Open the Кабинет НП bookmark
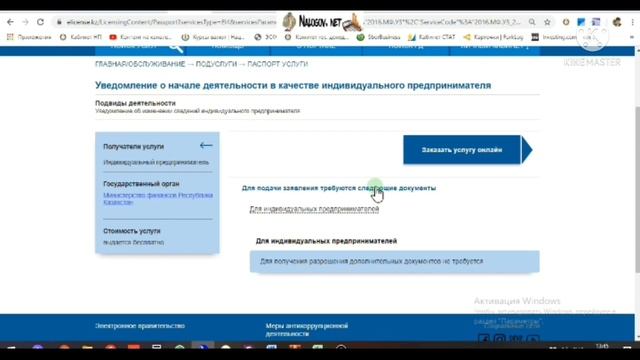This screenshot has height=360, width=640. point(81,37)
